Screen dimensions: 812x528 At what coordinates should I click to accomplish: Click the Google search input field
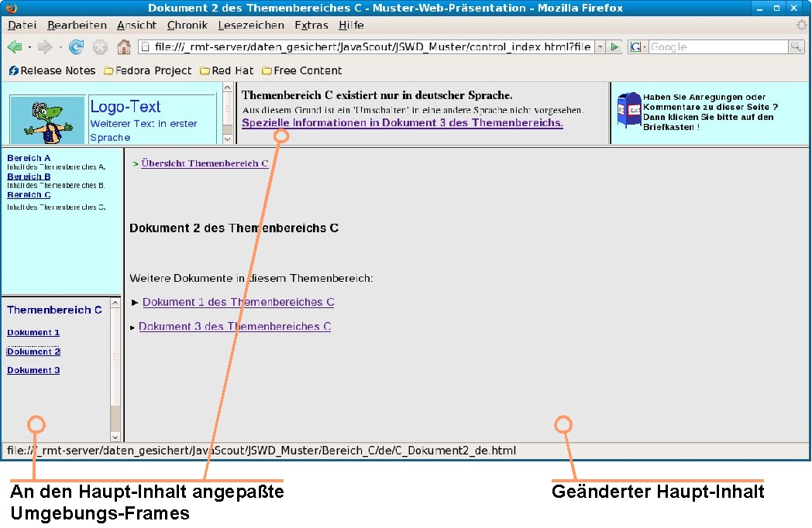coord(717,47)
